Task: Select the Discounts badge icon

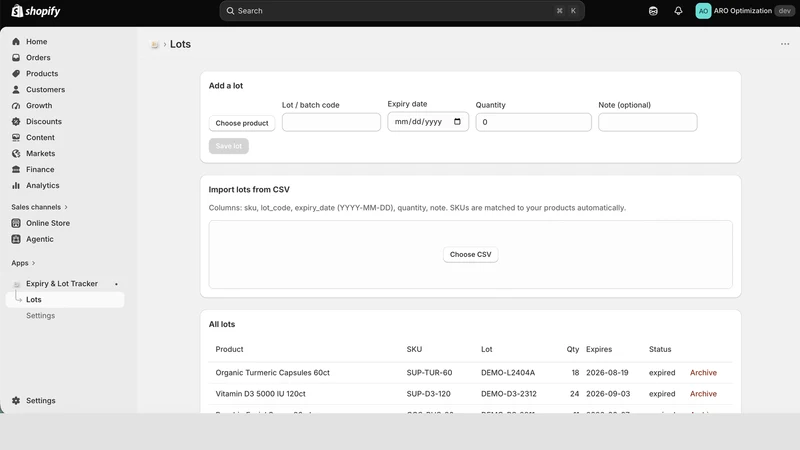Action: (16, 121)
